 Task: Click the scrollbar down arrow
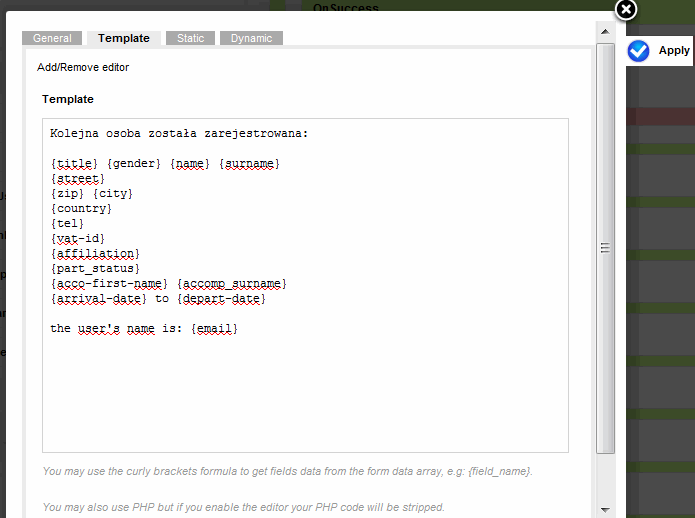point(605,510)
